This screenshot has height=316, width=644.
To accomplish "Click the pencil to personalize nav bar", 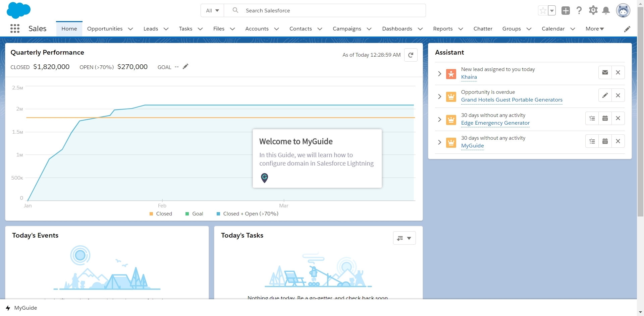I will [627, 29].
